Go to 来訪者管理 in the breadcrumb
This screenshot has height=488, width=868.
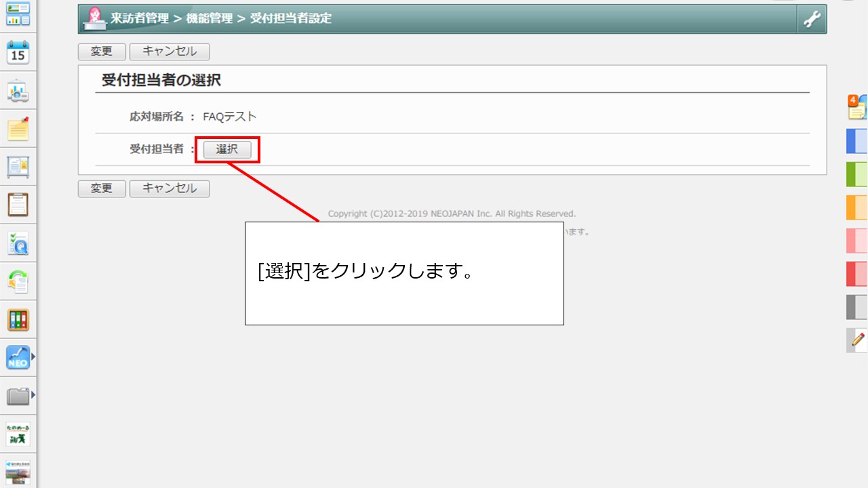tap(140, 19)
